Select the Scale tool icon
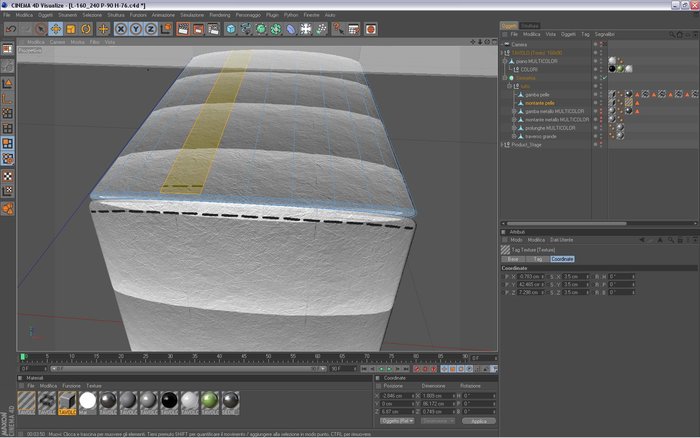This screenshot has width=700, height=438. pos(71,29)
